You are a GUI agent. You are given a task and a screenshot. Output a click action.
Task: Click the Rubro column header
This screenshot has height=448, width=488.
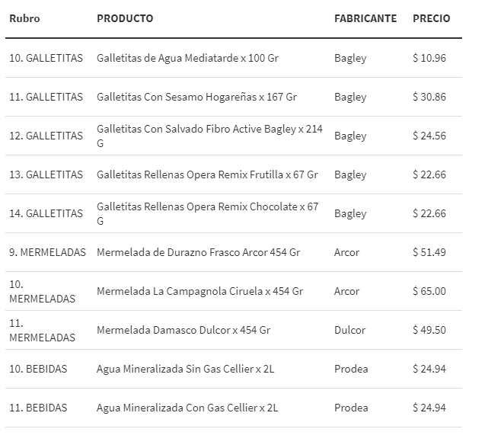24,18
